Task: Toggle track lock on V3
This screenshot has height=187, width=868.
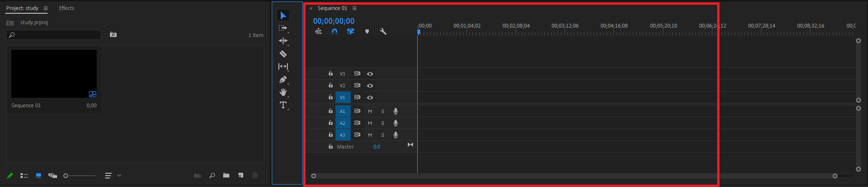Action: click(x=331, y=74)
